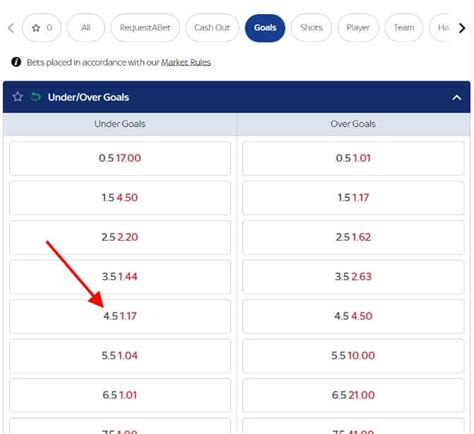Select Over 5.5 goals at 10.00
This screenshot has height=434, width=474.
[x=353, y=356]
